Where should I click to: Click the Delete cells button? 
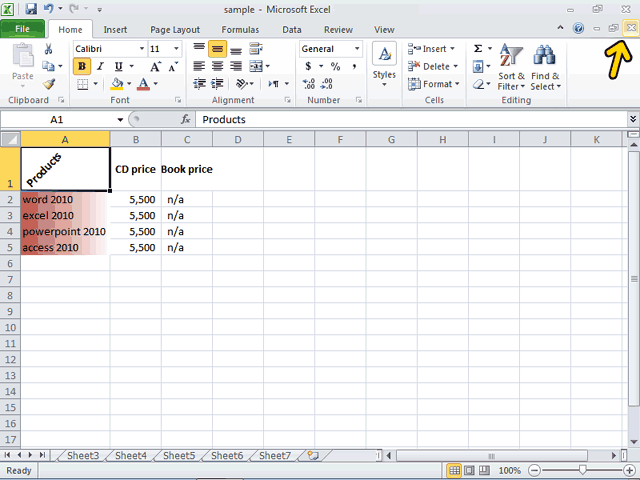433,66
